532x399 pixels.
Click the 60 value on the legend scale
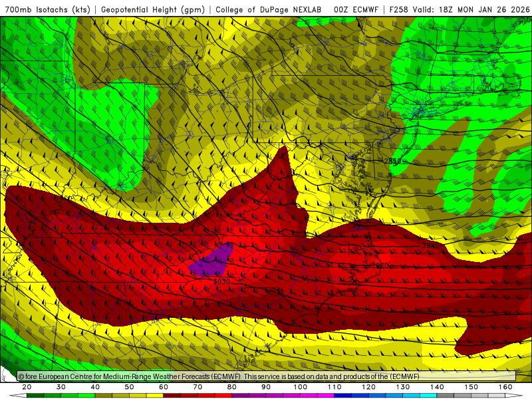click(x=164, y=387)
